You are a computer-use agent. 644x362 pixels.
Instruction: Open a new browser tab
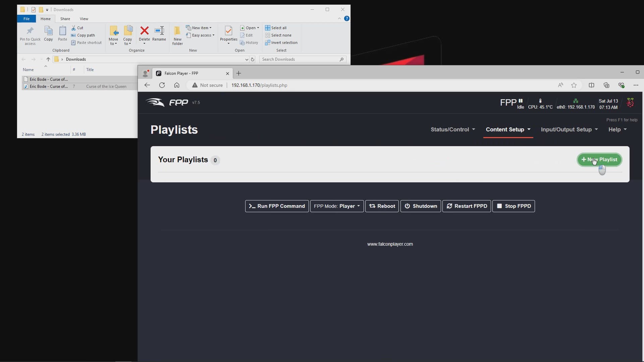coord(238,73)
